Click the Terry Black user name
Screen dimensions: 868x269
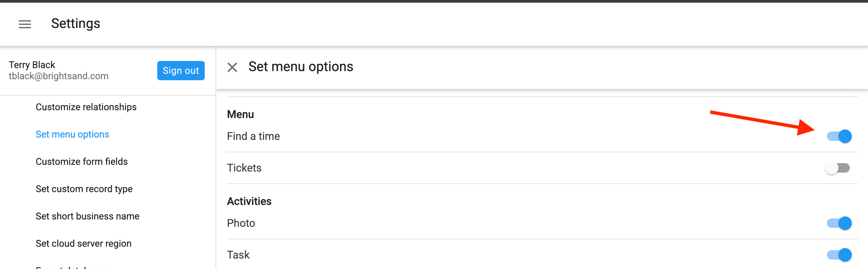[32, 65]
